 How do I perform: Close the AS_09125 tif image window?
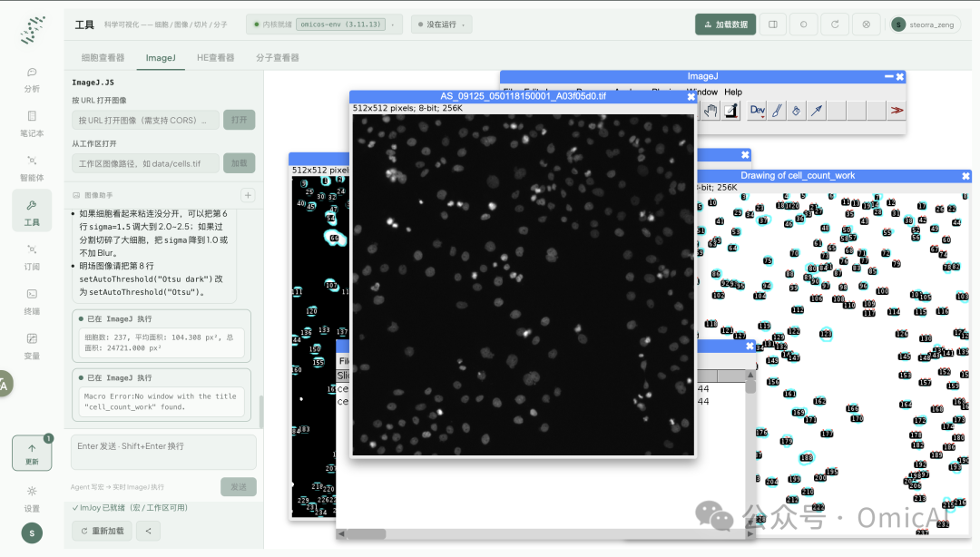point(691,96)
